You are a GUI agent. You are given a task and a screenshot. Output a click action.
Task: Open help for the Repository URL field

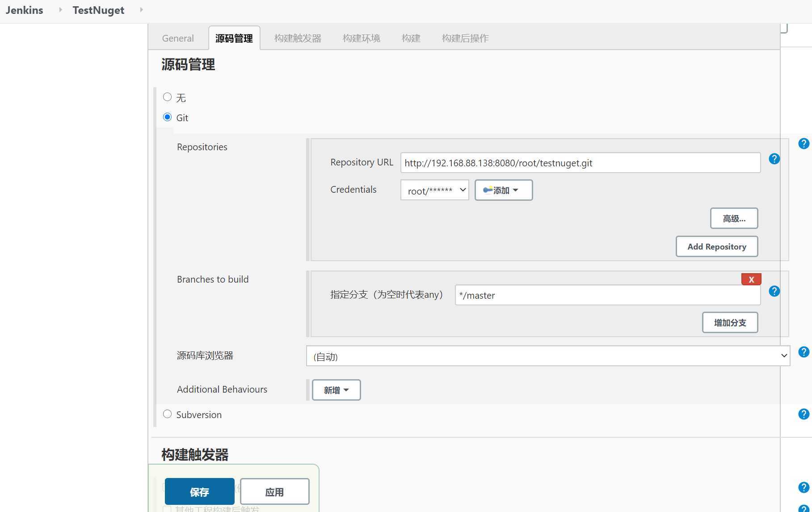pyautogui.click(x=774, y=159)
